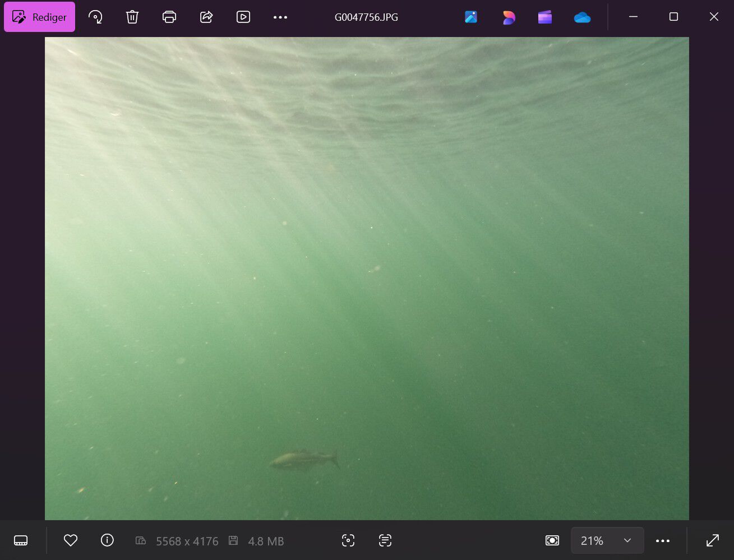Screen dimensions: 734x560
Task: Click the scan text OCR icon
Action: pos(385,540)
